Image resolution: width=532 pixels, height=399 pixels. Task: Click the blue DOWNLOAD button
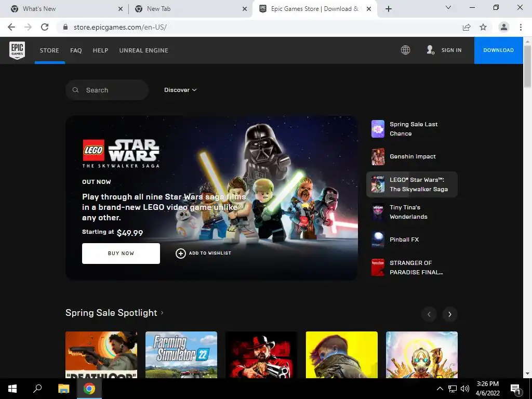click(x=498, y=50)
